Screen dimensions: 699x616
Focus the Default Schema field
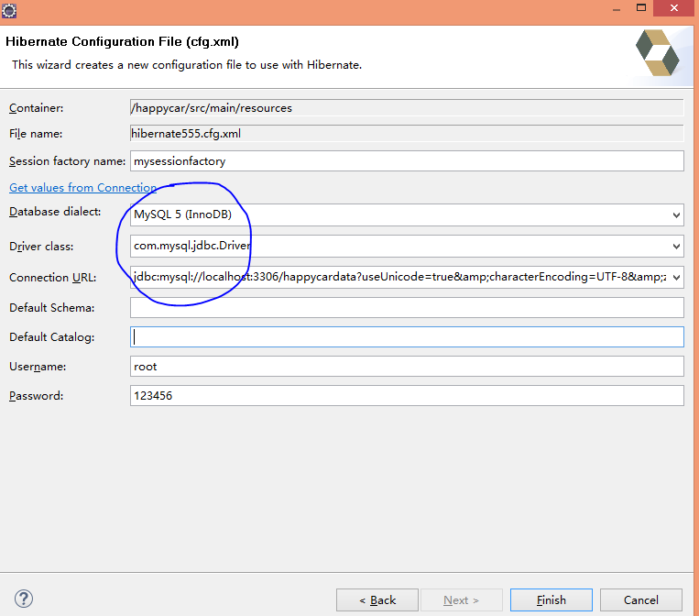coord(407,308)
